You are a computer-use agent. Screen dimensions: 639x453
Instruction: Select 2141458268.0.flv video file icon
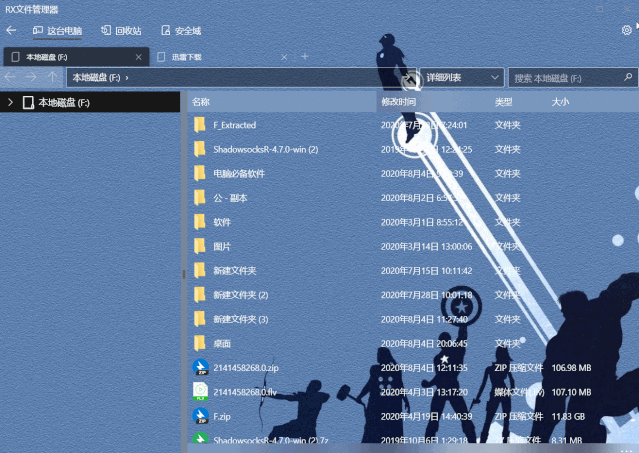(x=201, y=391)
